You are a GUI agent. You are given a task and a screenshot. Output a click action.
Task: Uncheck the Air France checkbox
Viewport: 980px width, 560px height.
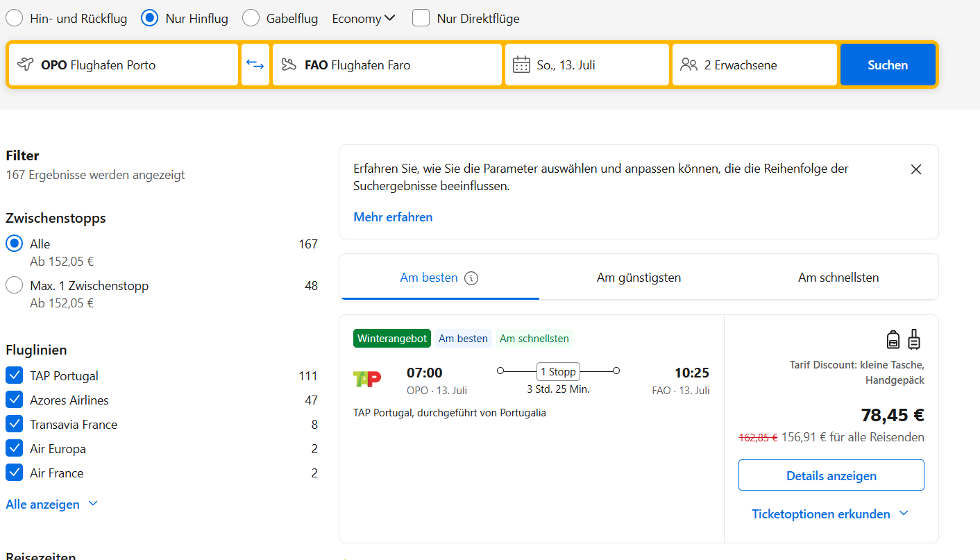click(15, 473)
